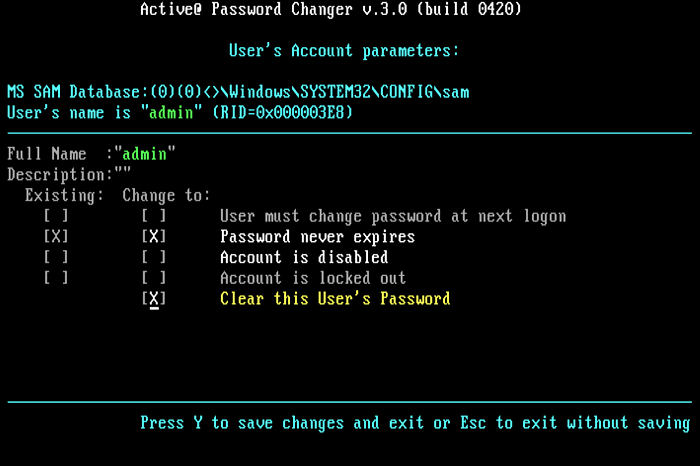This screenshot has height=466, width=700.
Task: Click the Full Name value "admin"
Action: pyautogui.click(x=146, y=154)
